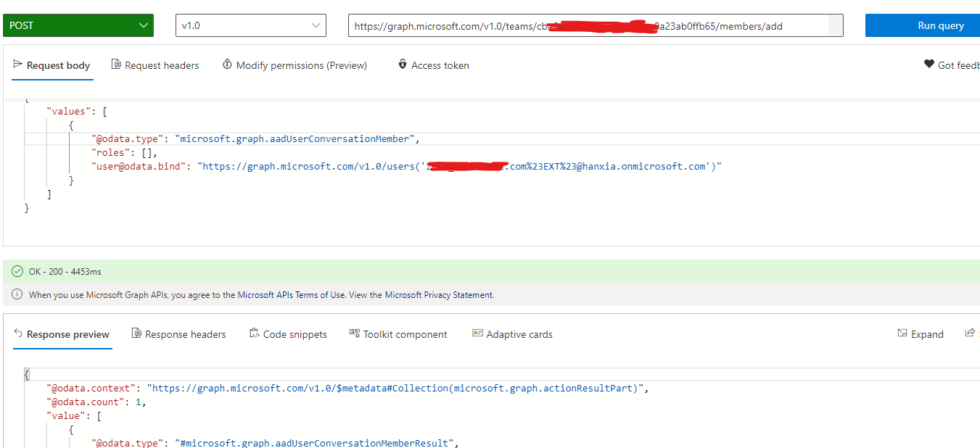Click the OK 200 status check icon
Image resolution: width=980 pixels, height=448 pixels.
(x=18, y=271)
